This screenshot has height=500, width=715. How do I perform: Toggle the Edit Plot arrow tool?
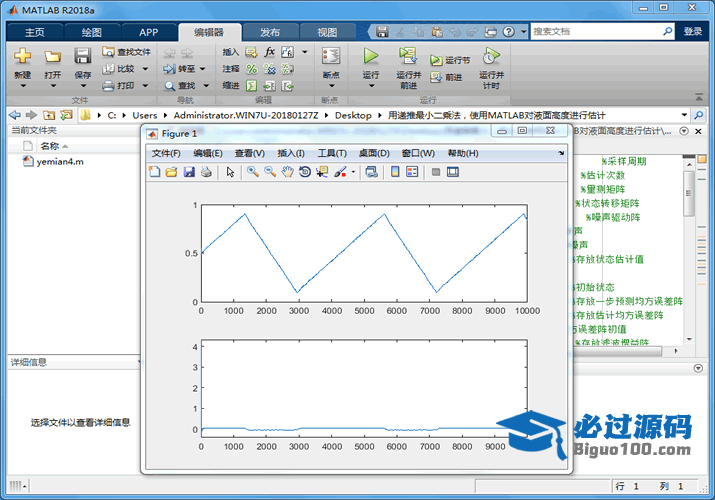point(230,172)
